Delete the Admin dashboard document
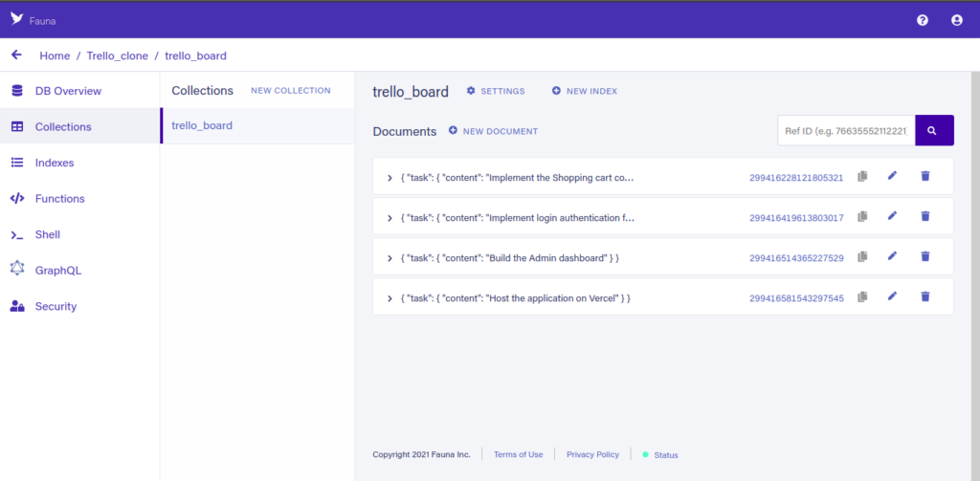 coord(925,256)
